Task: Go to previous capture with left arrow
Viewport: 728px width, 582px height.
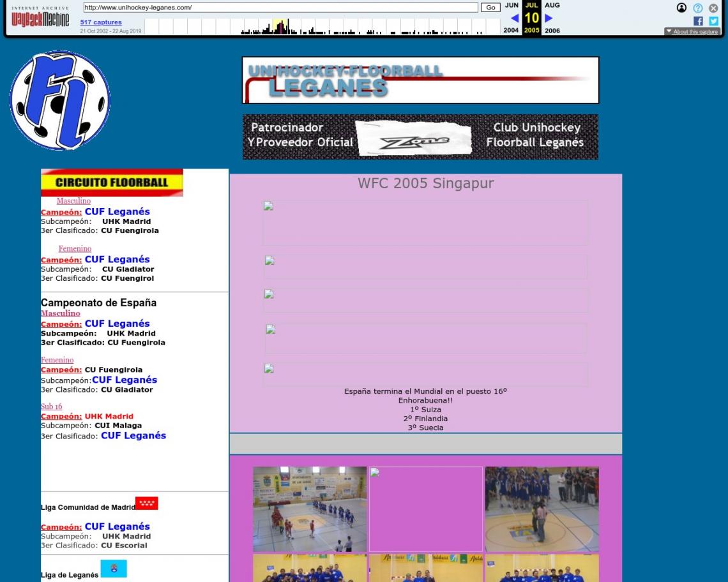Action: coord(515,18)
